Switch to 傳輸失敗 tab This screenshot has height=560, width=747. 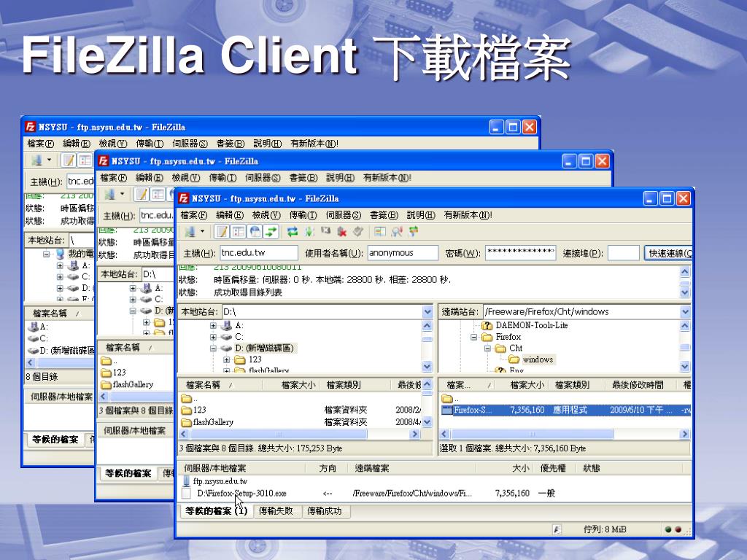click(276, 511)
